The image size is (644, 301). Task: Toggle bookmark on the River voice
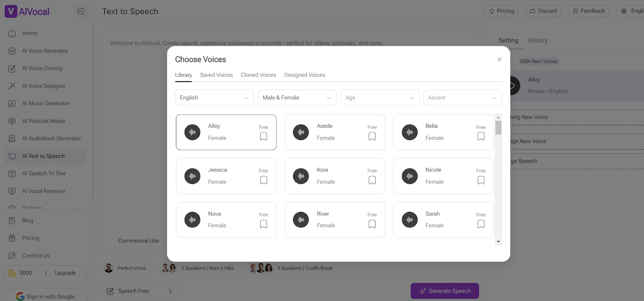coord(372,224)
